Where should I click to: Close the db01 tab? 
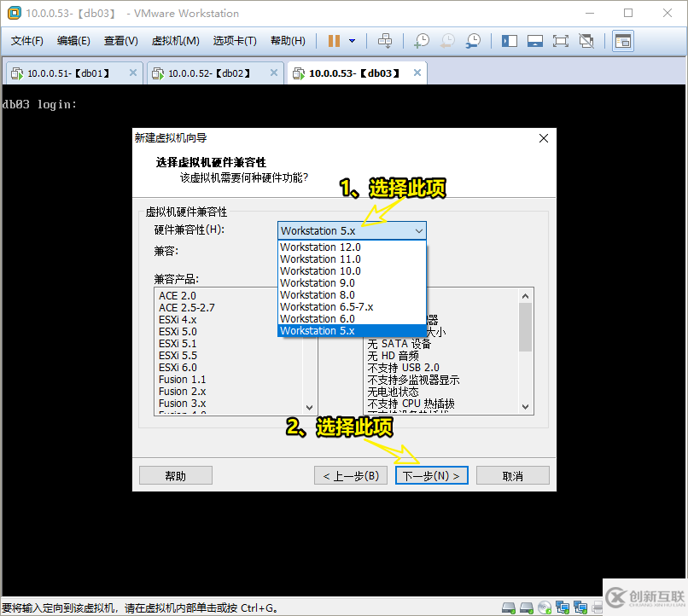(x=133, y=73)
